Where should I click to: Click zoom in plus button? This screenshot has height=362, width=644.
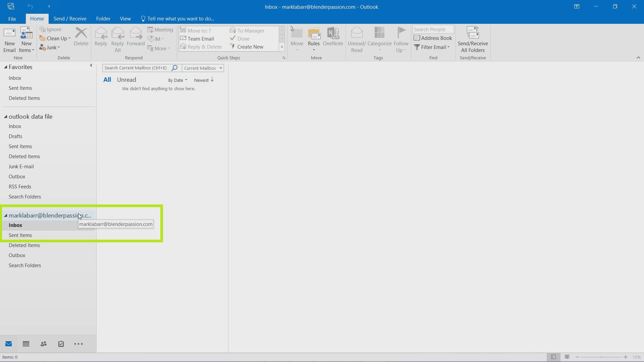coord(626,357)
